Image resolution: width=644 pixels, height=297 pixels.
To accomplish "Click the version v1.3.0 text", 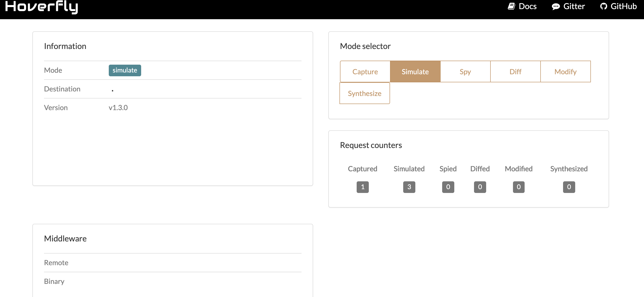I will point(118,108).
